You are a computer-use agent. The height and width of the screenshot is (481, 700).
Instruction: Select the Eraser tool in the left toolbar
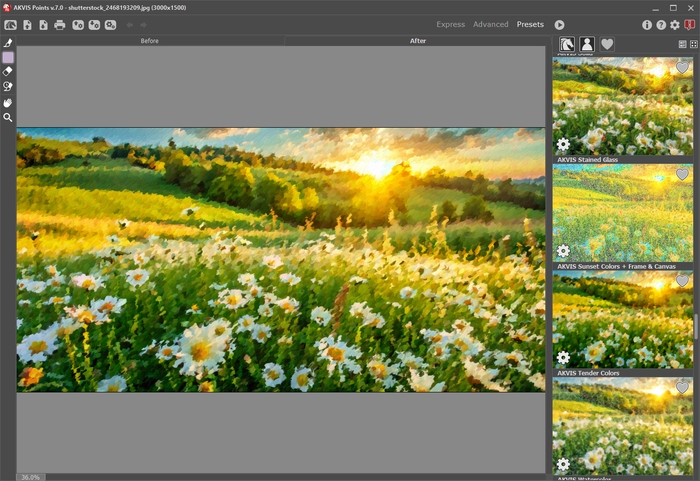click(8, 71)
